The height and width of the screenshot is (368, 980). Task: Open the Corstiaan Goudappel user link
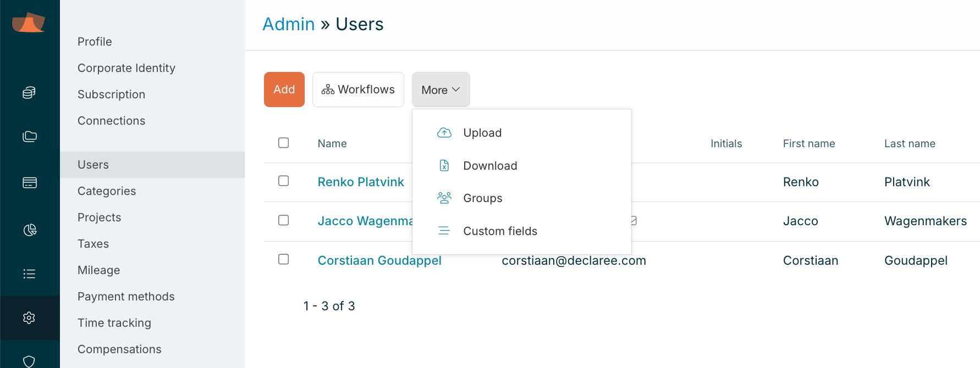coord(379,260)
